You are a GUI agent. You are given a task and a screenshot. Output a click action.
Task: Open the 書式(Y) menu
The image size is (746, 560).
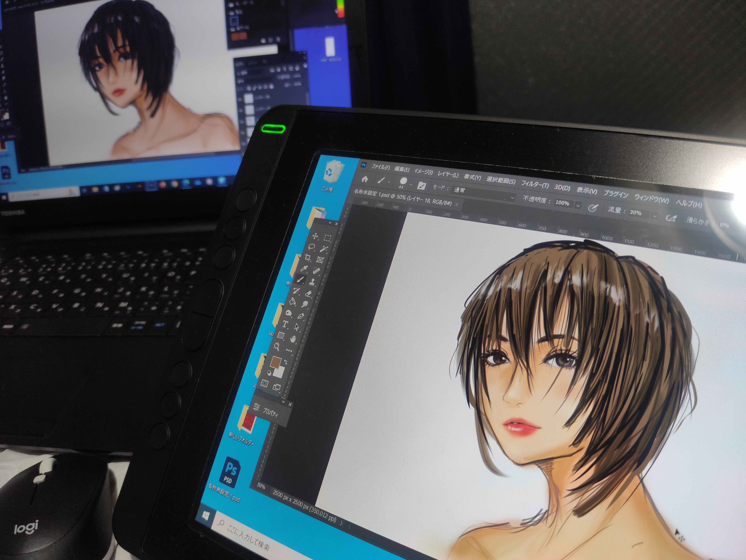(x=472, y=177)
